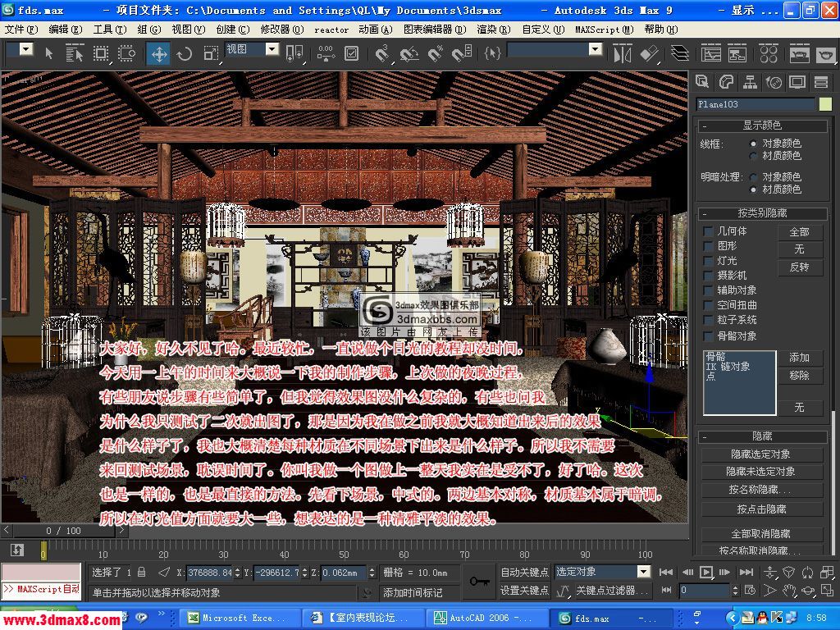Click the Align tool icon
Image resolution: width=840 pixels, height=630 pixels.
pos(649,53)
